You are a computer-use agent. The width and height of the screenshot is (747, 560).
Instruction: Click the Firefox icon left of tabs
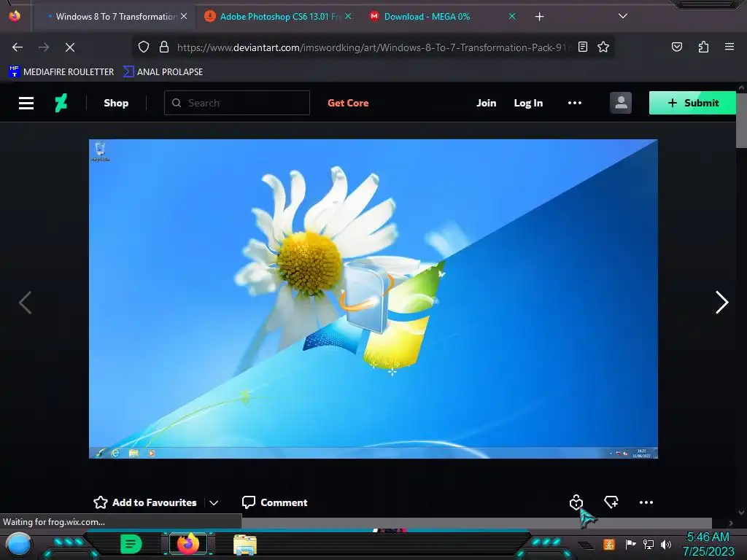click(x=15, y=16)
